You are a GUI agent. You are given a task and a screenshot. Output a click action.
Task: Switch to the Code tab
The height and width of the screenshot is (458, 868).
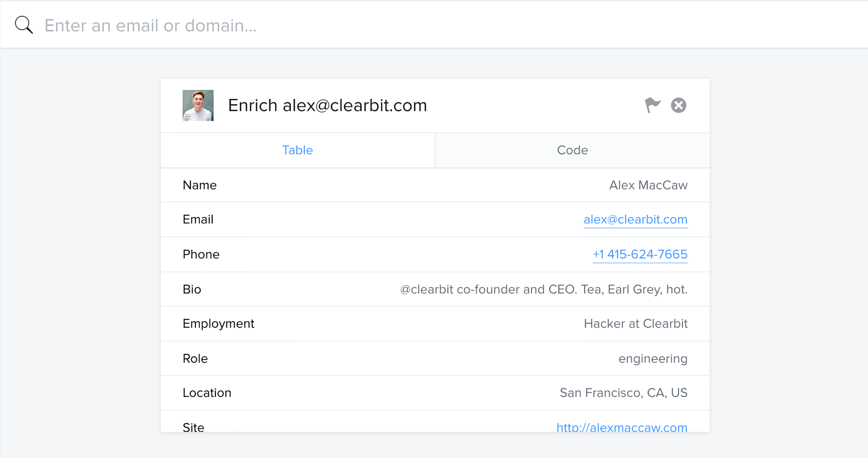(x=572, y=150)
